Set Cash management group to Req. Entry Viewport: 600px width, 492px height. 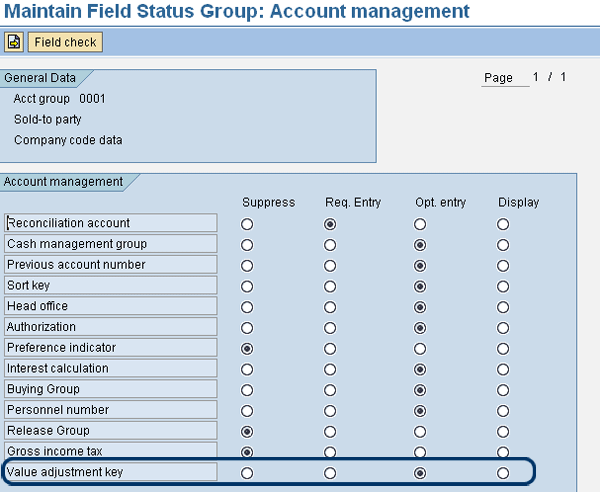(330, 245)
